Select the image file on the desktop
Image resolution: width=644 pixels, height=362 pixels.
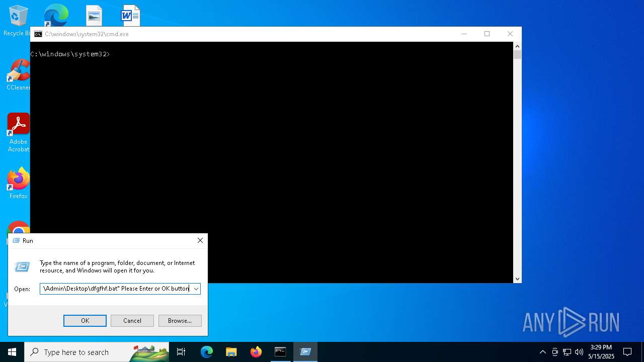(94, 16)
